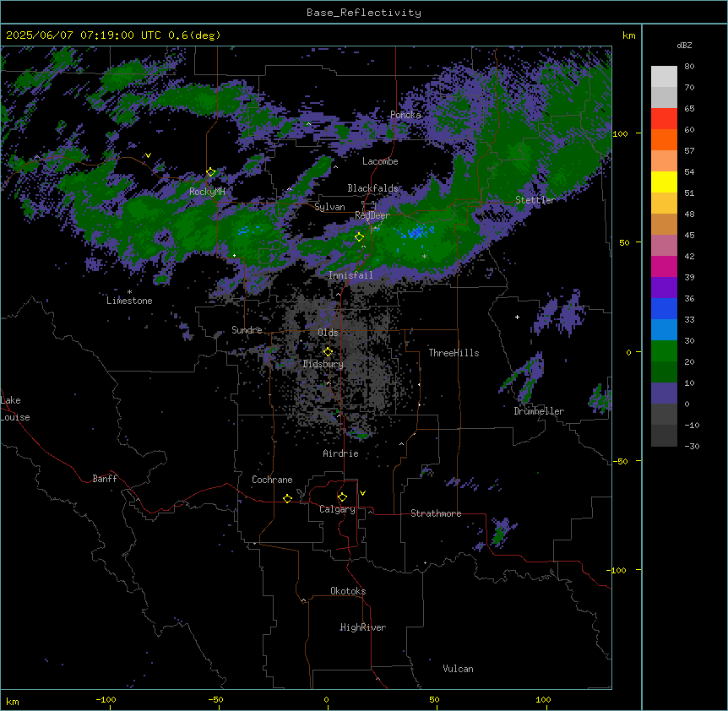Click the yellow V marker northwest of RockyMH

(148, 155)
